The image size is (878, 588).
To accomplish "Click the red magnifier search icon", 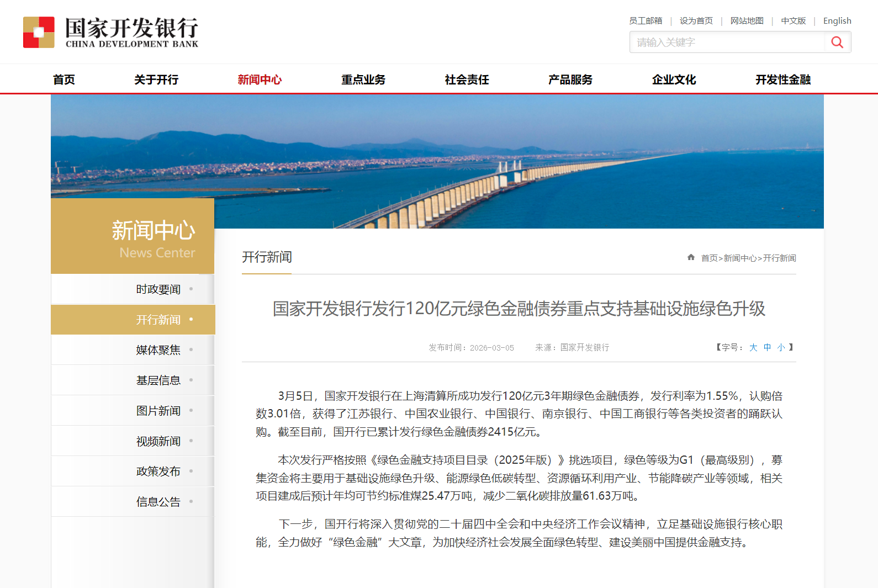I will click(x=837, y=43).
